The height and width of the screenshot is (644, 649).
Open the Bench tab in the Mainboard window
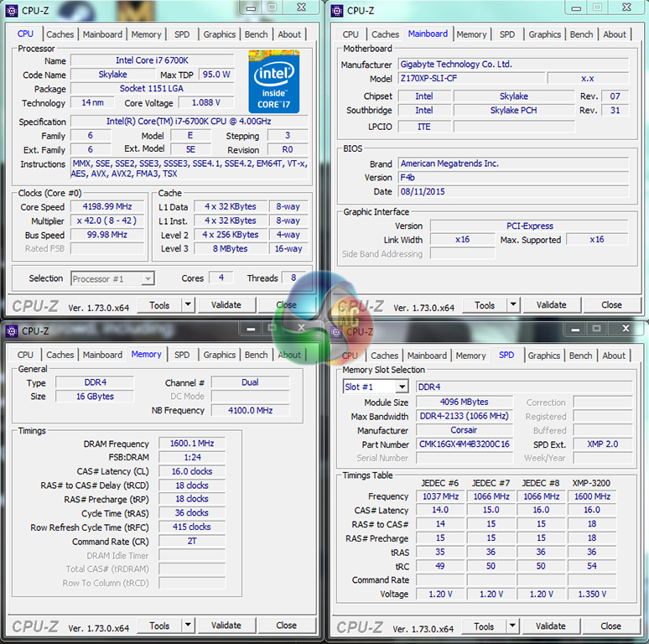581,34
